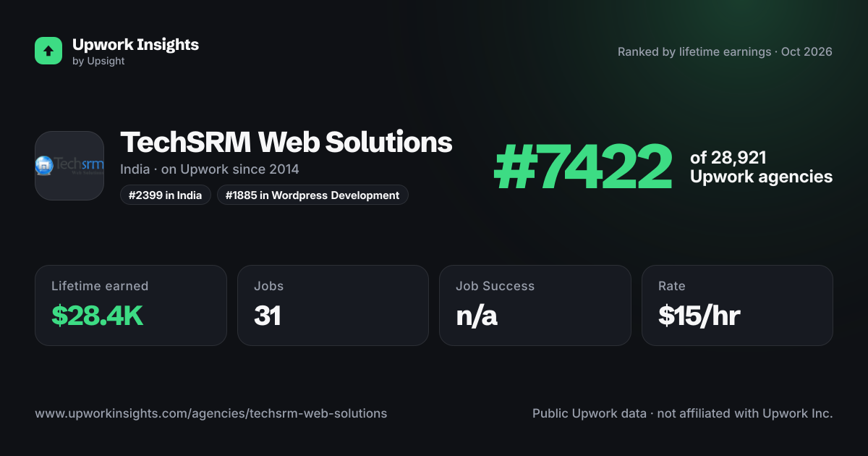The height and width of the screenshot is (456, 868).
Task: Click the large #7422 rank number
Action: tap(583, 167)
